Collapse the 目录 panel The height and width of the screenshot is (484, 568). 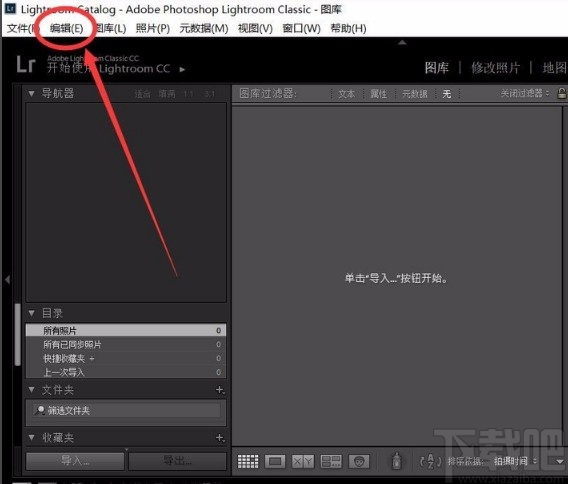(x=32, y=313)
